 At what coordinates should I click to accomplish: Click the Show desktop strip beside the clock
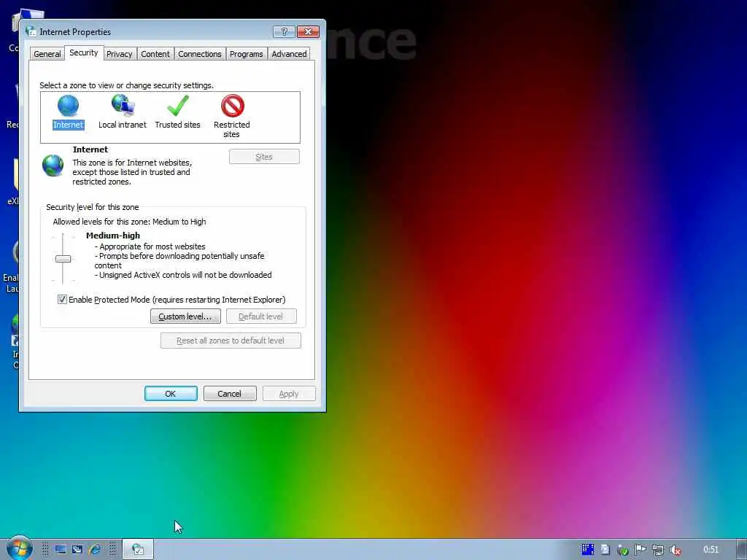coord(741,550)
